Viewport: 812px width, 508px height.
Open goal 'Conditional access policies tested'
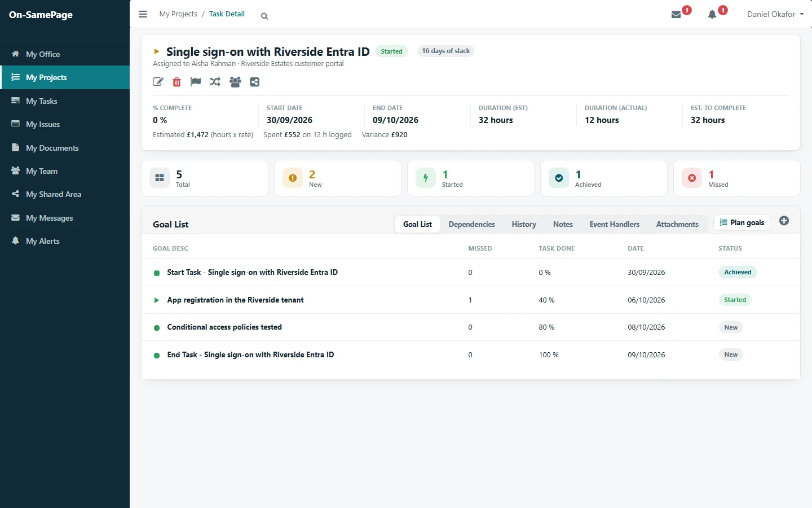(x=224, y=327)
